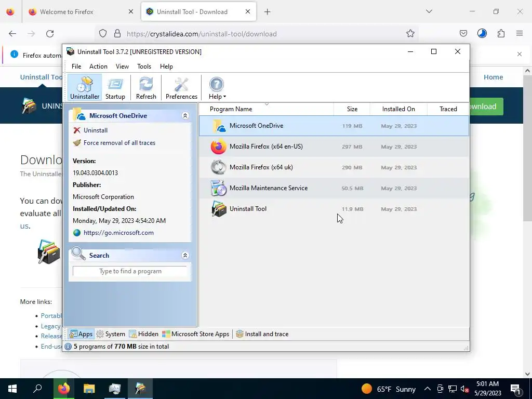Open a new Firefox tab
Screen dimensions: 532x399
click(x=268, y=12)
